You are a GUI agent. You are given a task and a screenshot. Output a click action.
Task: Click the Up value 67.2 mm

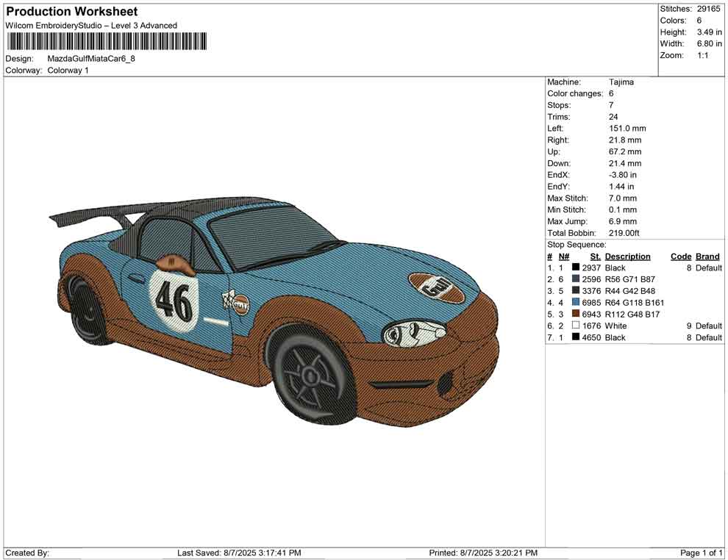[625, 151]
